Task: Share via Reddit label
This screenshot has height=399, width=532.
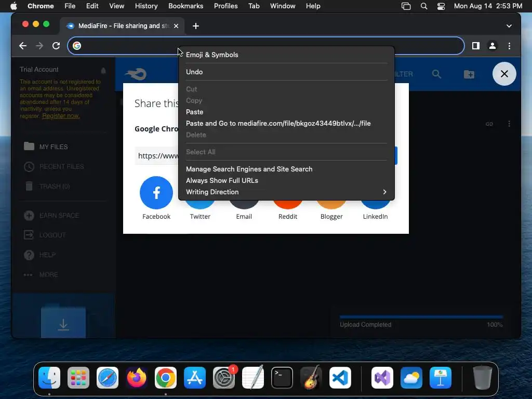Action: [288, 217]
